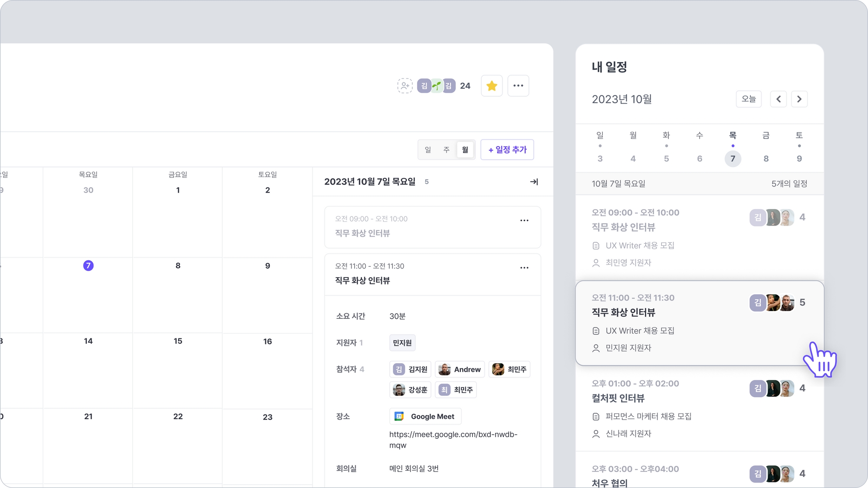Open the 컬처핏 인터뷰 schedule item
This screenshot has width=868, height=488.
[x=618, y=398]
